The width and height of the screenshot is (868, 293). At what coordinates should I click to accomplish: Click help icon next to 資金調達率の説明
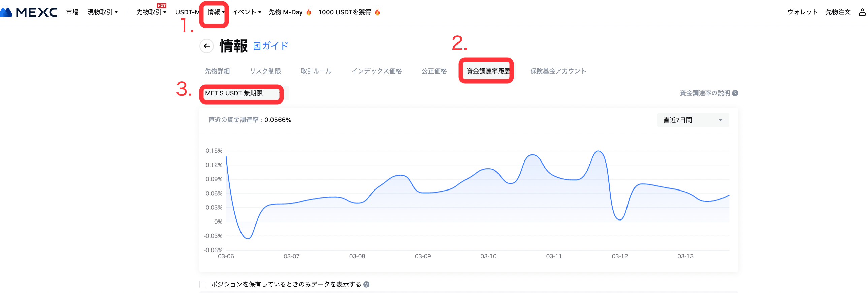pos(735,93)
